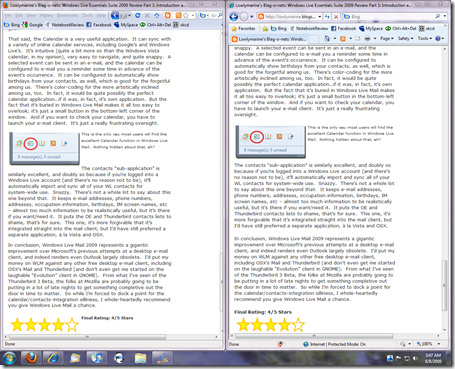Expand the Internet Explorer recent pages dropdown

click(x=252, y=17)
